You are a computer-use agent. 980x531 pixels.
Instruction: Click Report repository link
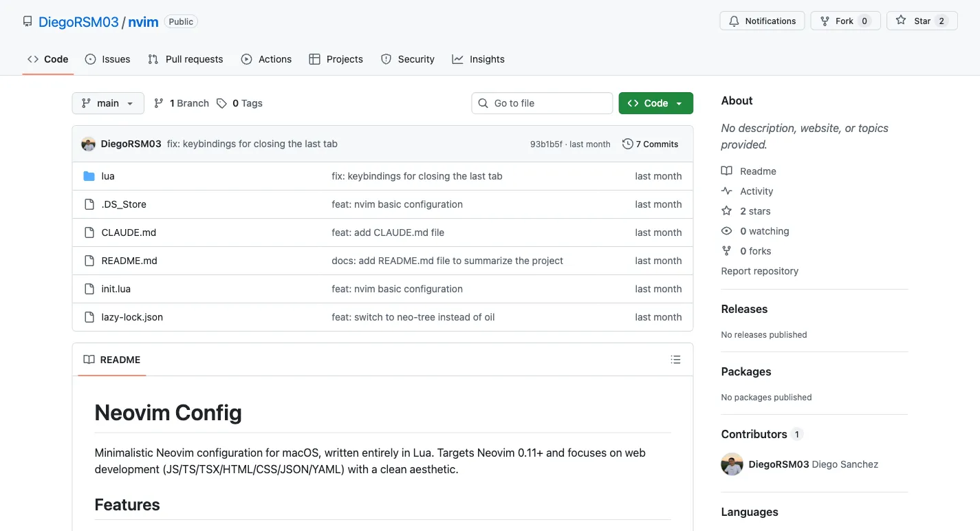point(760,271)
